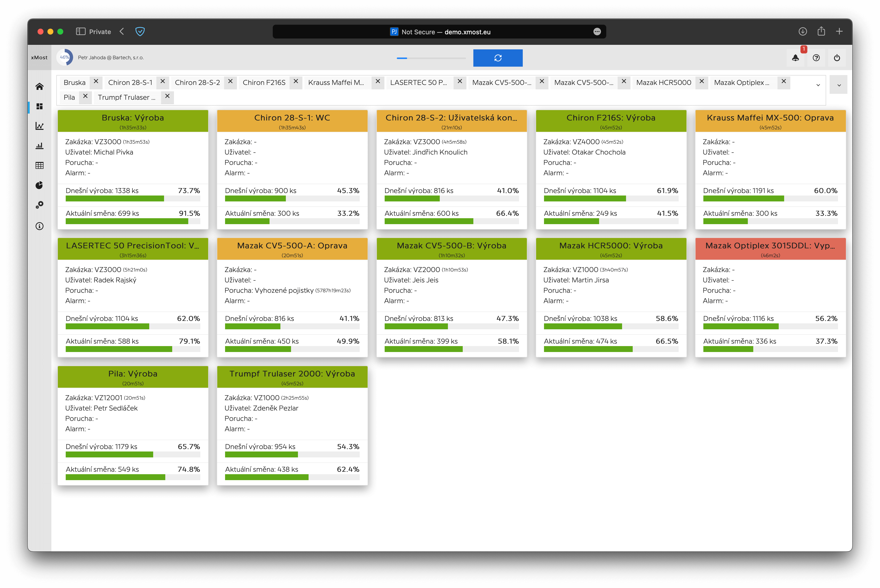
Task: Open the info circle sidebar icon
Action: pos(39,226)
